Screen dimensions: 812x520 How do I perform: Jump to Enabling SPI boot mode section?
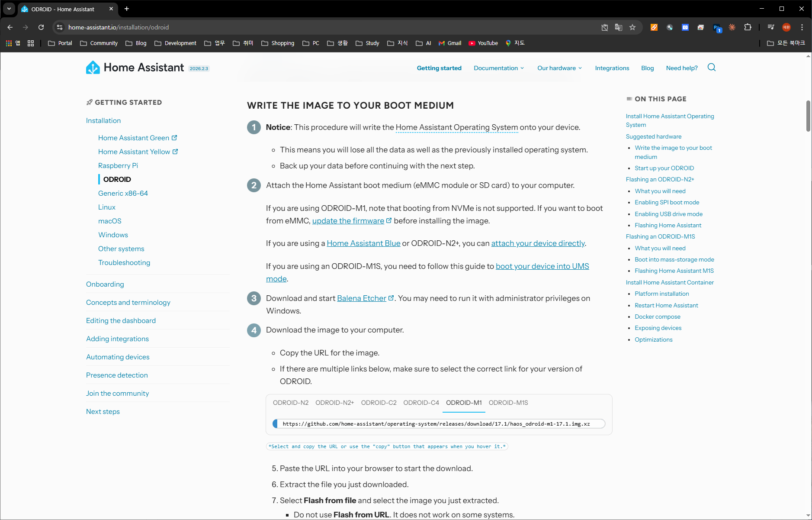coord(667,202)
